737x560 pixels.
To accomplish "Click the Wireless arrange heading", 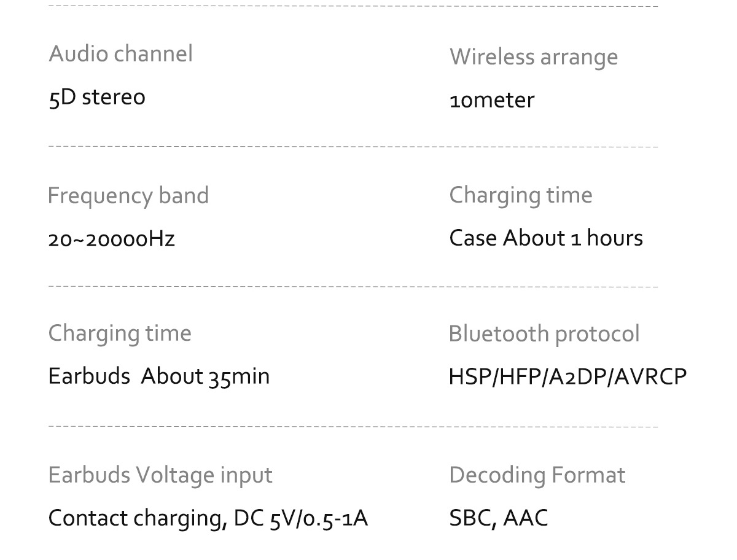I will point(534,57).
